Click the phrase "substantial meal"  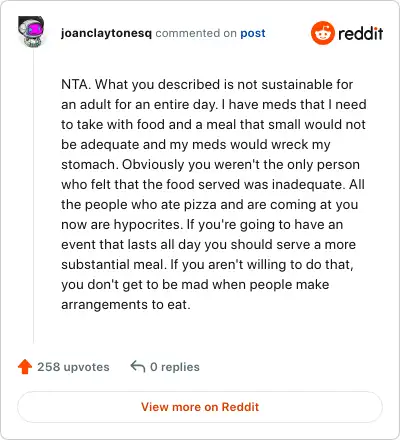(x=114, y=264)
